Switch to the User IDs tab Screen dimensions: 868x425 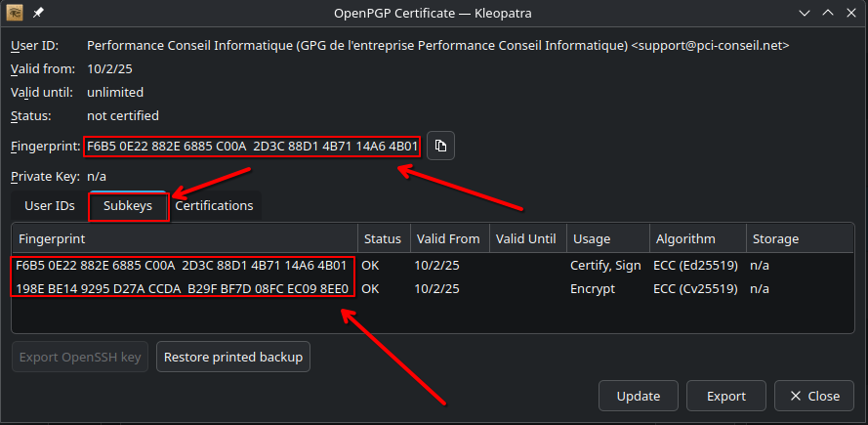(50, 206)
